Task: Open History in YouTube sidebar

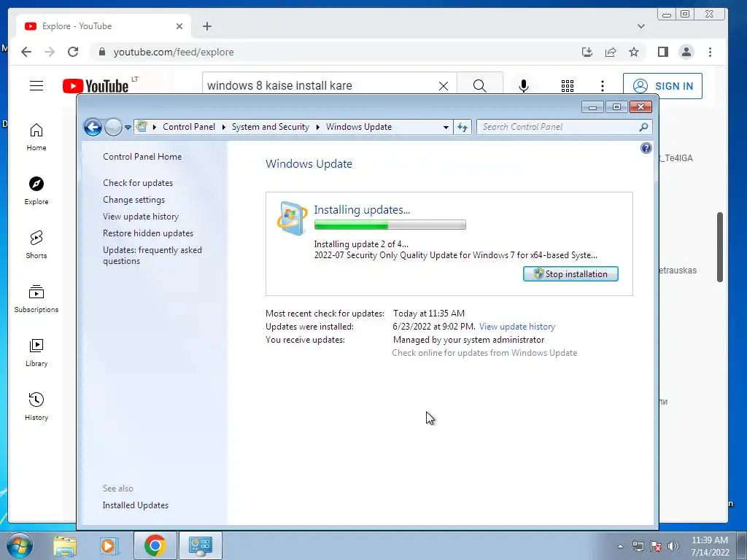Action: point(36,406)
